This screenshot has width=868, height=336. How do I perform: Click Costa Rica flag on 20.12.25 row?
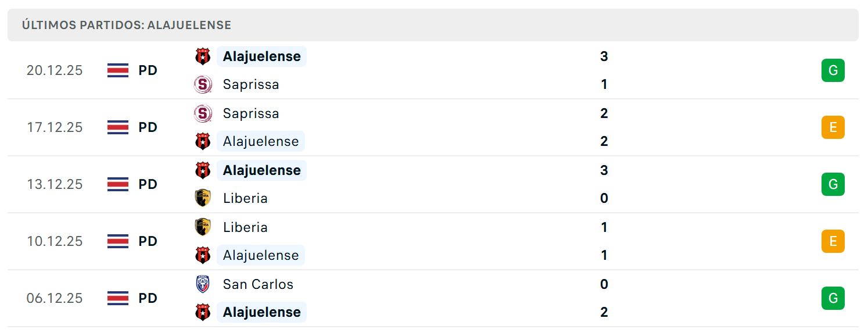(118, 70)
